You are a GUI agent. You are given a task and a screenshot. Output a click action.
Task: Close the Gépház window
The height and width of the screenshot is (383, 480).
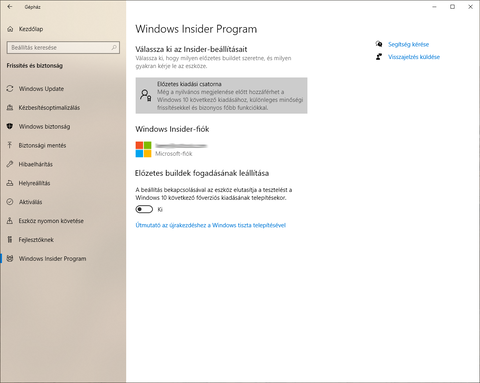pos(470,7)
